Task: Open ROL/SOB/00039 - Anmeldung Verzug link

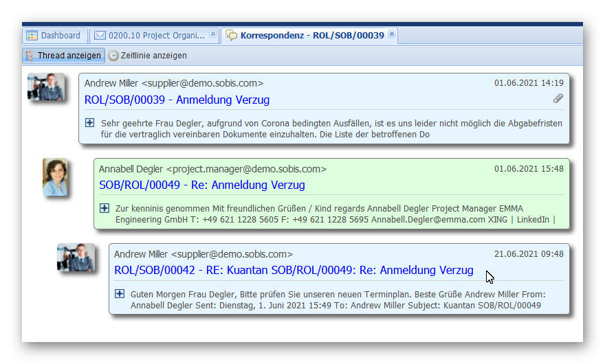Action: [177, 100]
